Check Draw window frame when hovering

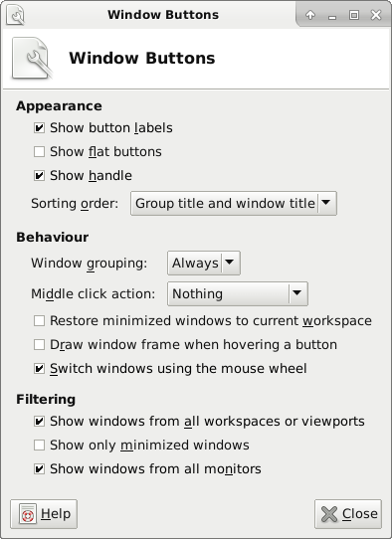point(39,344)
